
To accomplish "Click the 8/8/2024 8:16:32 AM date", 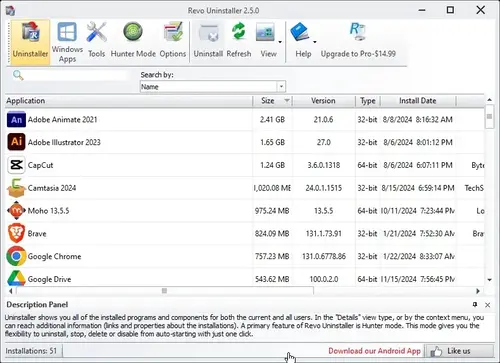I will point(418,120).
